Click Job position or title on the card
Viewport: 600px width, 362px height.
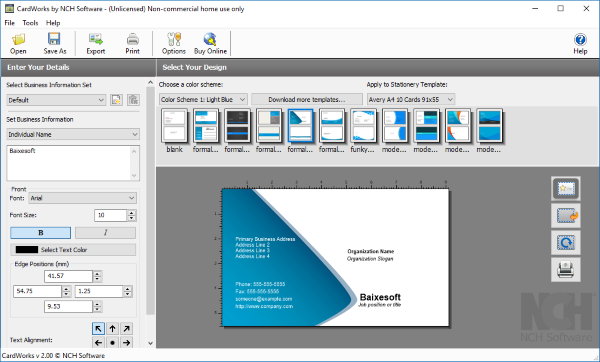pos(380,305)
